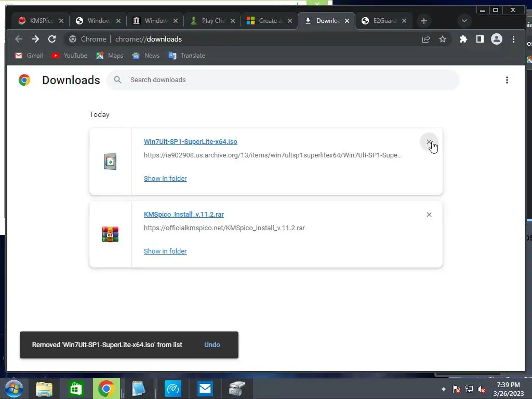Open the Notepad icon in taskbar

point(138,389)
